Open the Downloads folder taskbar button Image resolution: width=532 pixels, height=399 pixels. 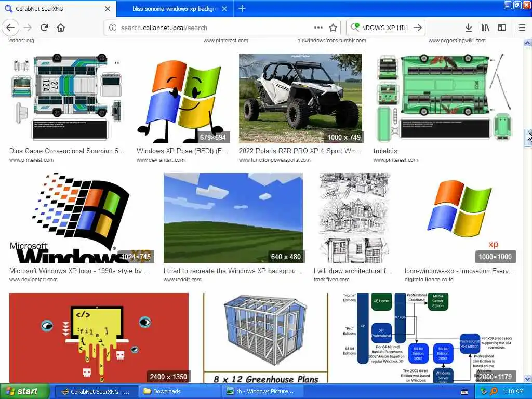click(x=179, y=392)
